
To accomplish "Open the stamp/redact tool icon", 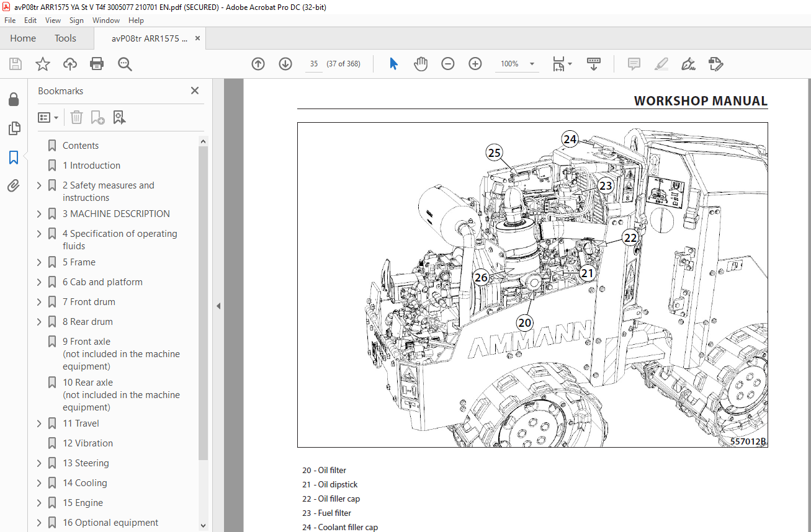I will pos(715,64).
